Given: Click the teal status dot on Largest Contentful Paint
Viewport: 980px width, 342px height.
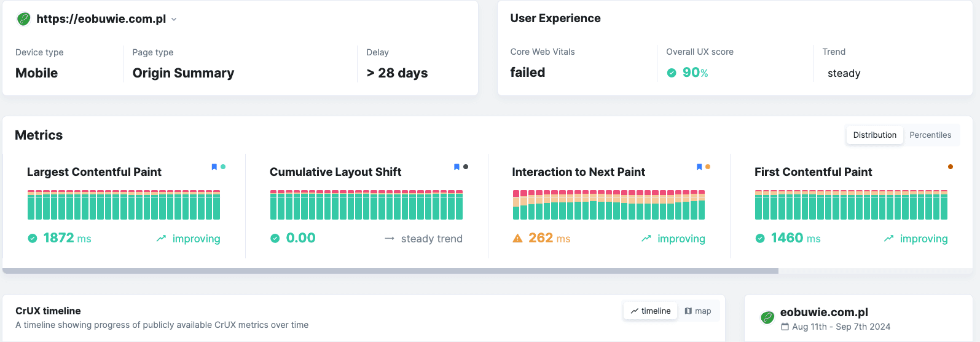Looking at the screenshot, I should pos(223,167).
